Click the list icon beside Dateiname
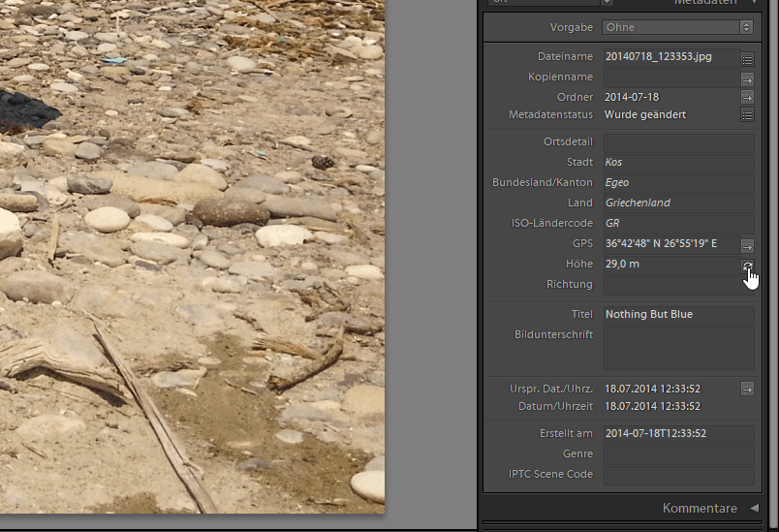 click(x=747, y=58)
